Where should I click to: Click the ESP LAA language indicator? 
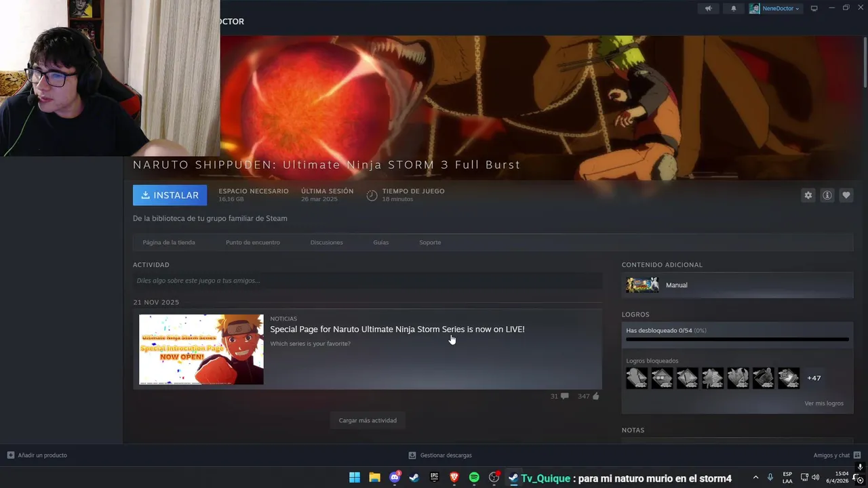[787, 478]
